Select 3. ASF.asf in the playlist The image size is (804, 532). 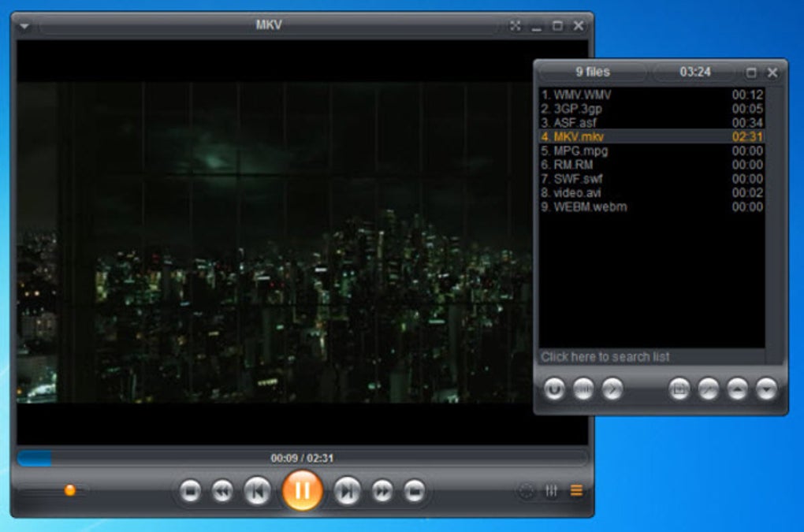652,122
